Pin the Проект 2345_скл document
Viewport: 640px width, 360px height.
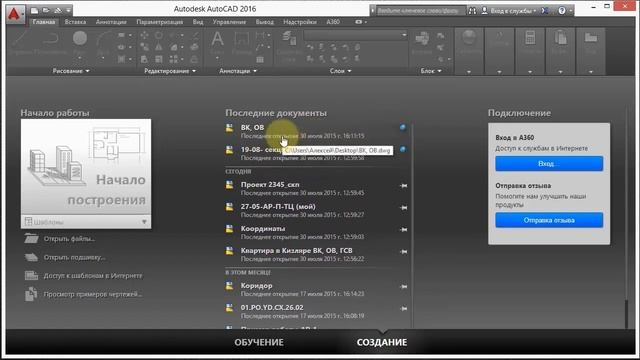pos(404,186)
